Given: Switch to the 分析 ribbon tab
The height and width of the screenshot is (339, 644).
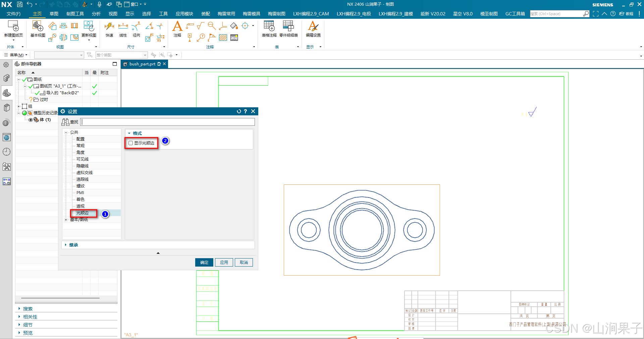Looking at the screenshot, I should (x=96, y=14).
